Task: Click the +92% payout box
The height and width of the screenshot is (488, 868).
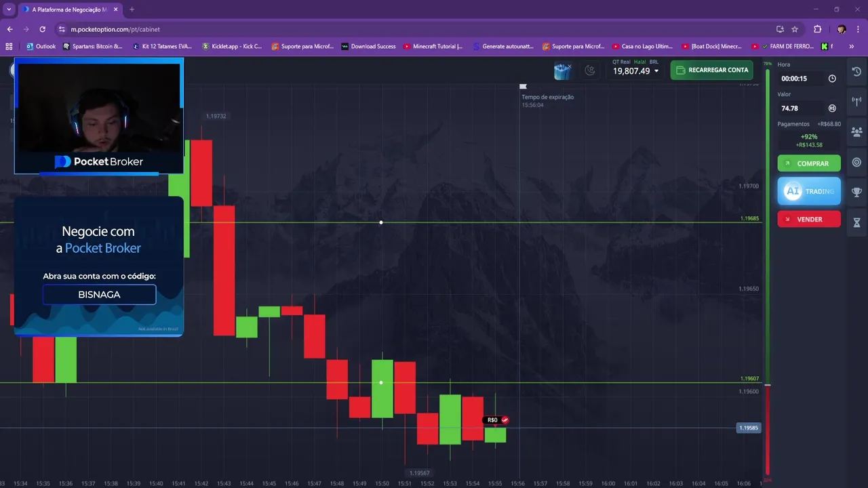Action: pos(809,140)
